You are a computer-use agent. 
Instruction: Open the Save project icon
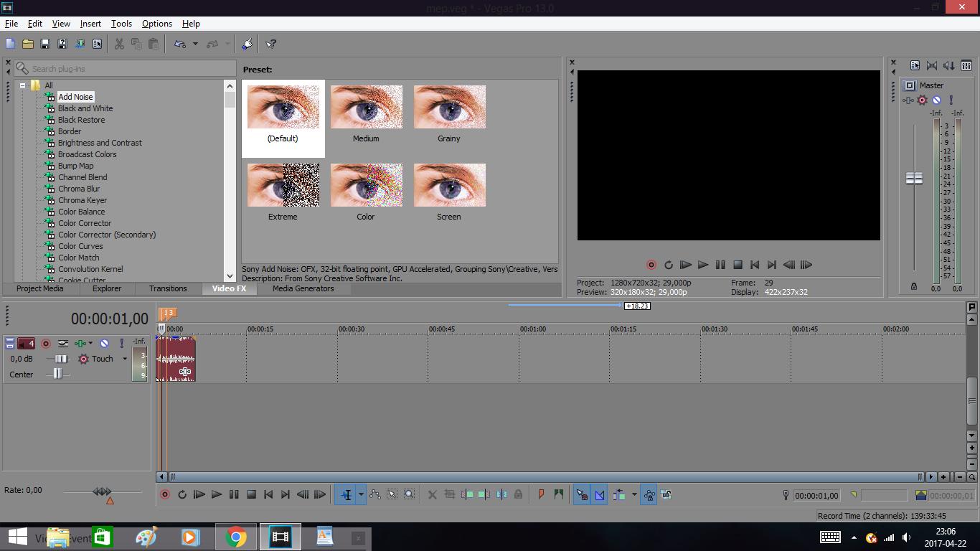point(45,44)
